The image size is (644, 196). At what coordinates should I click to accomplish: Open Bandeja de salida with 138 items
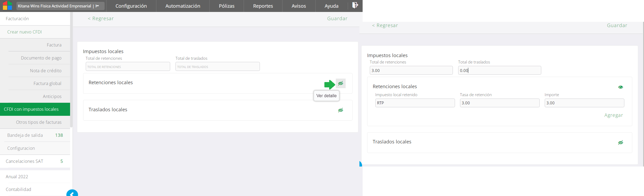25,135
